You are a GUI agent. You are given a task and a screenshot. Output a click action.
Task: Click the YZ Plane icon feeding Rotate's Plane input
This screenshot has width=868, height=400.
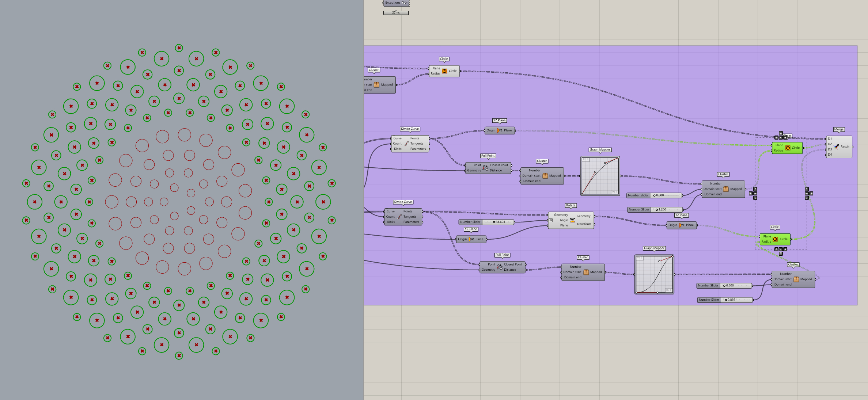click(471, 239)
